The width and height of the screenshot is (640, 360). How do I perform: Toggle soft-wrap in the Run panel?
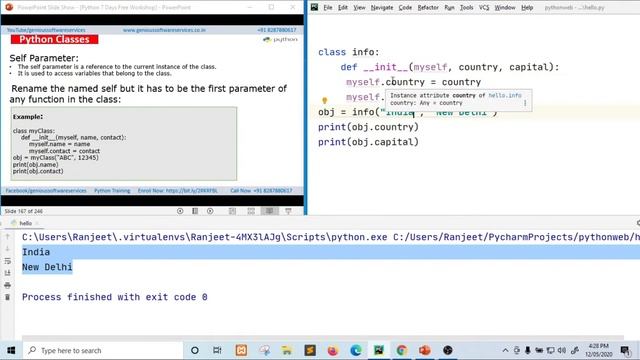7,261
